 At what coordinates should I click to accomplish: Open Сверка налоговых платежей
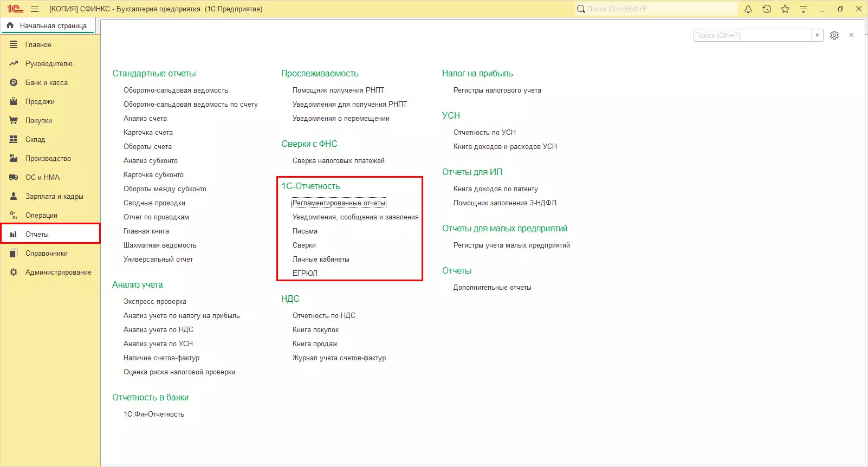click(339, 161)
